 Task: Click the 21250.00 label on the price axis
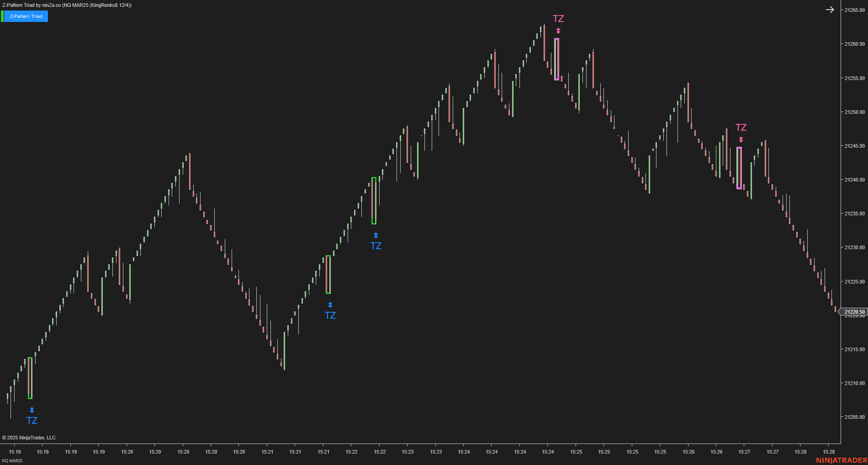pyautogui.click(x=854, y=112)
